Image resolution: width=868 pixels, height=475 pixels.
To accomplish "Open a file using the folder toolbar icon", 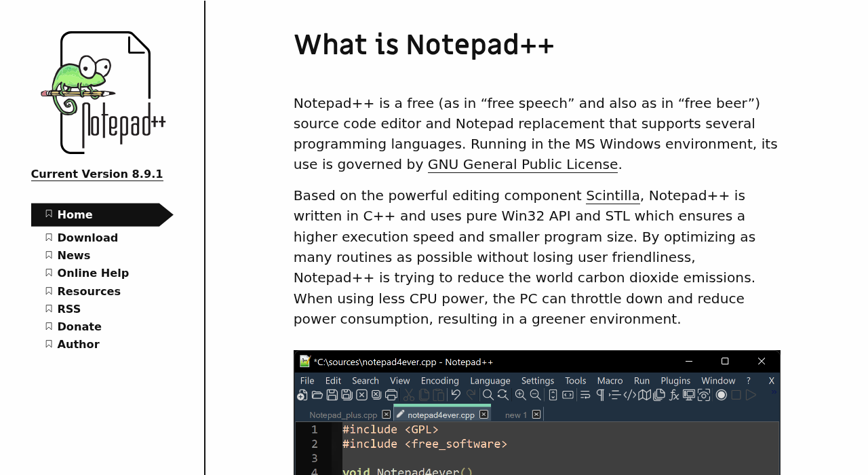I will 317,396.
